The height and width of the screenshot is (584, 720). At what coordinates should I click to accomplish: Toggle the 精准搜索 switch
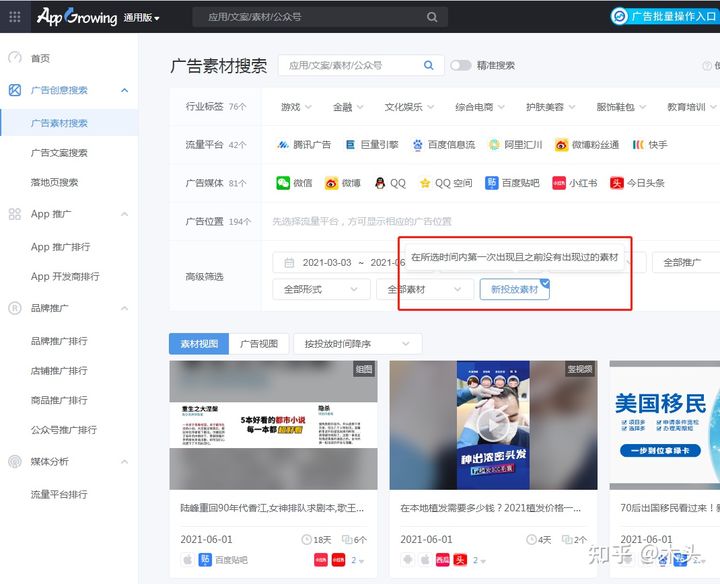[x=461, y=65]
